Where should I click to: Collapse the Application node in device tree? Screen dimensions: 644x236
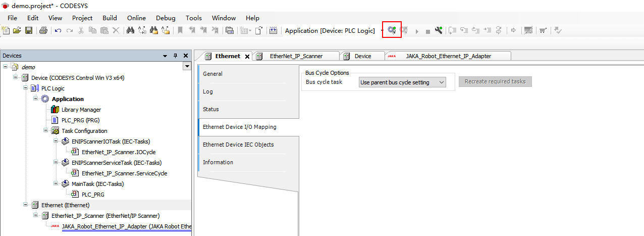36,99
